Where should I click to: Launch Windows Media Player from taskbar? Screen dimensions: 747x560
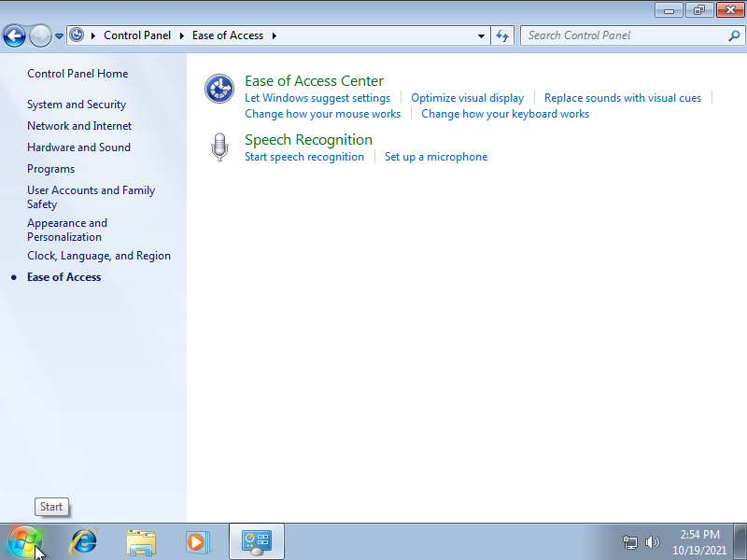pos(198,541)
